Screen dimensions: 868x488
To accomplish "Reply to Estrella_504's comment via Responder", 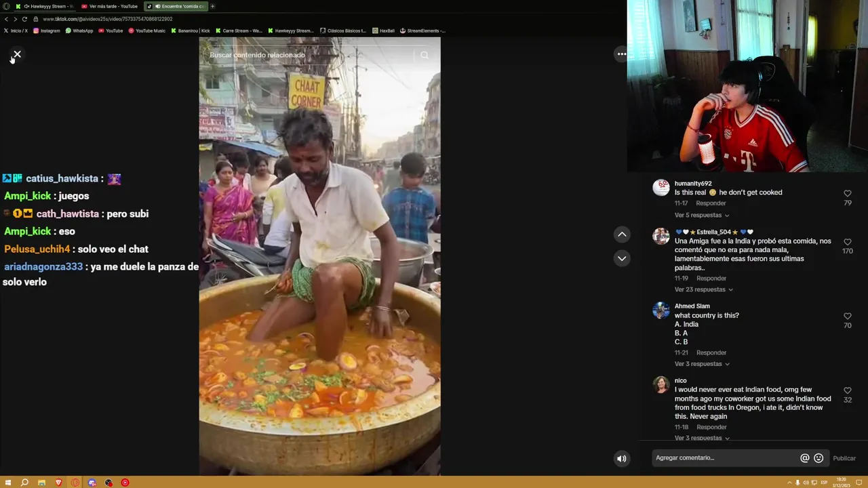I will (x=711, y=278).
